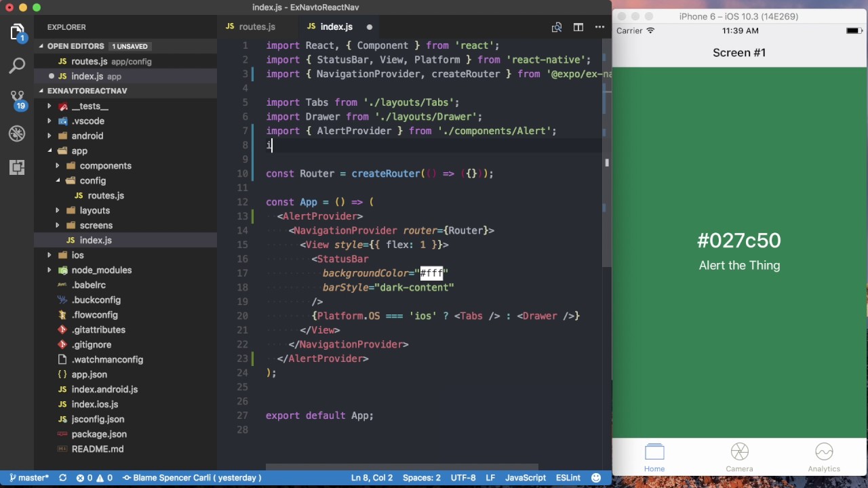This screenshot has width=868, height=488.
Task: Collapse the app folder
Action: click(79, 151)
